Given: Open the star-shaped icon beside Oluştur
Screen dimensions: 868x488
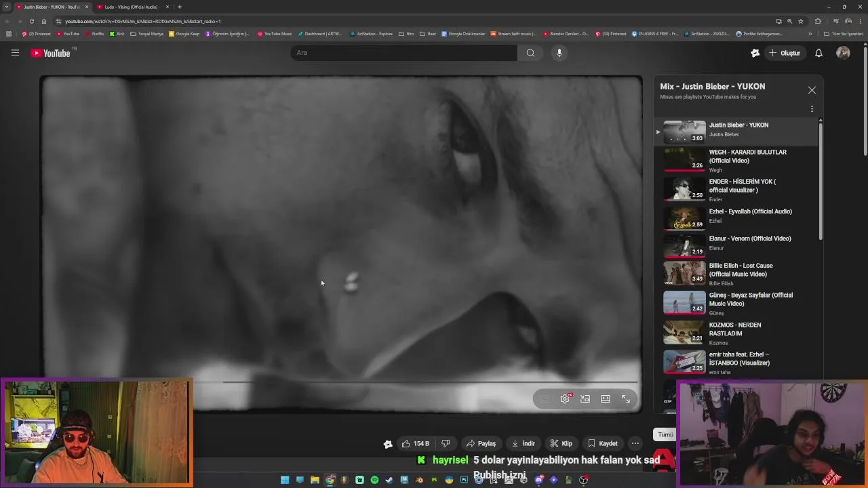Looking at the screenshot, I should tap(755, 53).
